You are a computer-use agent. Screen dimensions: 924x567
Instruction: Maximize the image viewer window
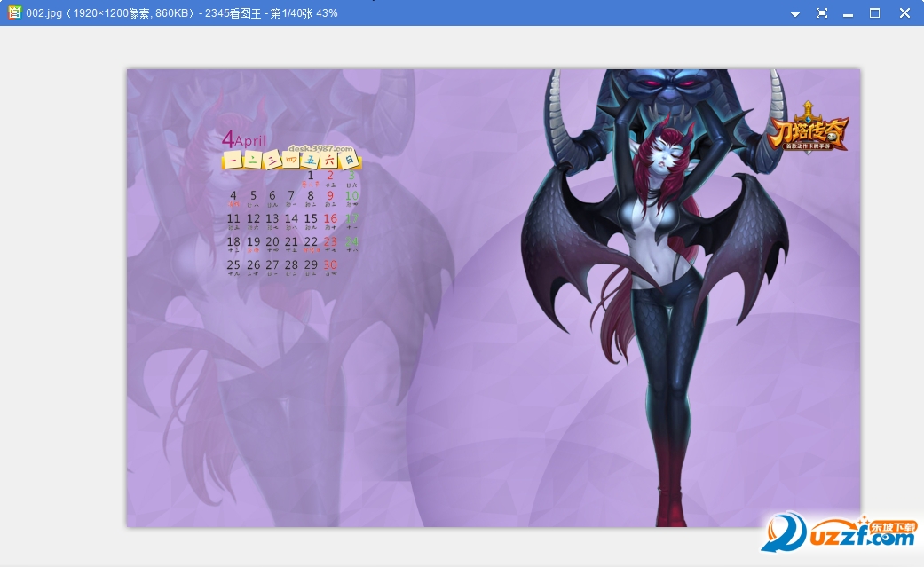874,13
